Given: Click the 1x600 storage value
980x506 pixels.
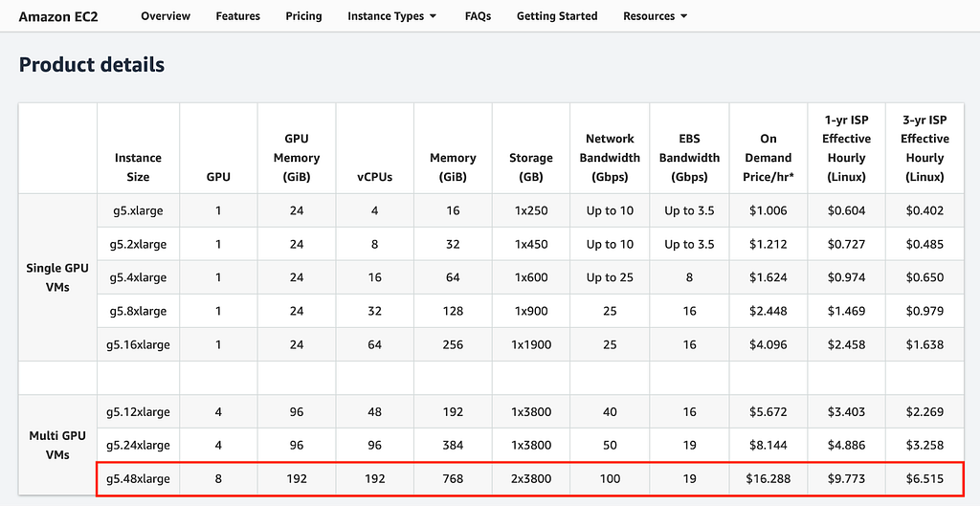Looking at the screenshot, I should click(530, 277).
